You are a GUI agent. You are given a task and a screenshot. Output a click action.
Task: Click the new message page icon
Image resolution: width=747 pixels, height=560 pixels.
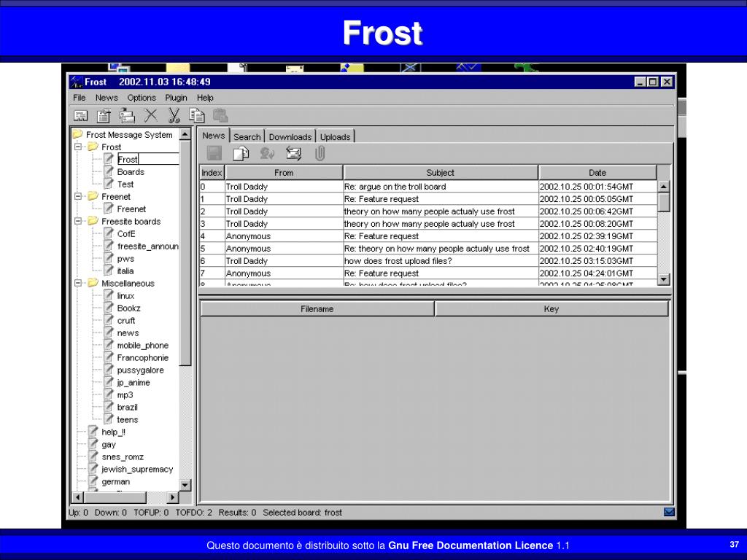click(x=241, y=153)
